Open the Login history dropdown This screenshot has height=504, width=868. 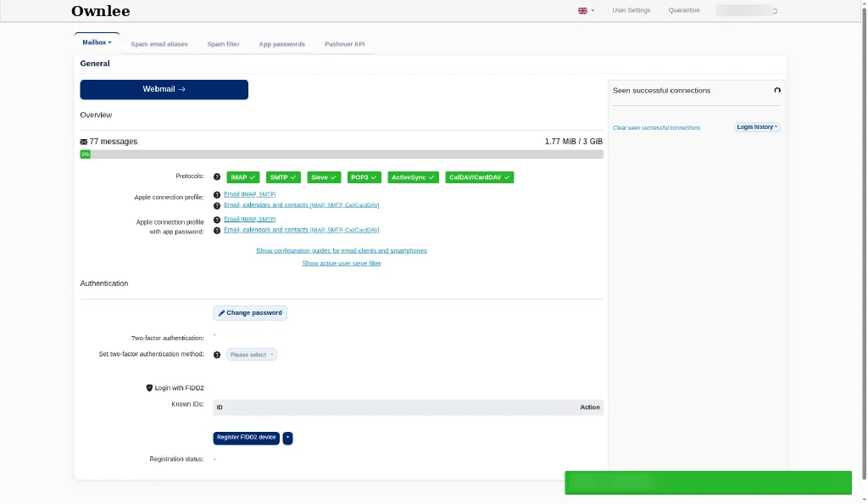757,127
